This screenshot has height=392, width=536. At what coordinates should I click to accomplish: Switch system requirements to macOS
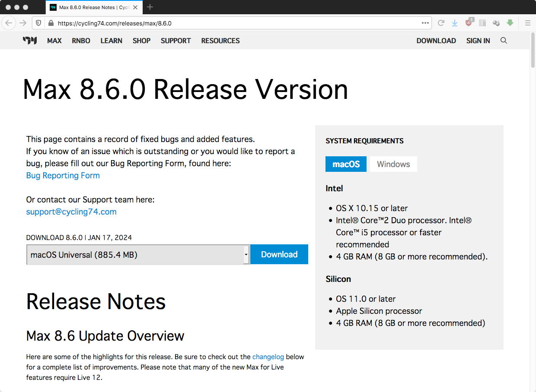pos(346,164)
